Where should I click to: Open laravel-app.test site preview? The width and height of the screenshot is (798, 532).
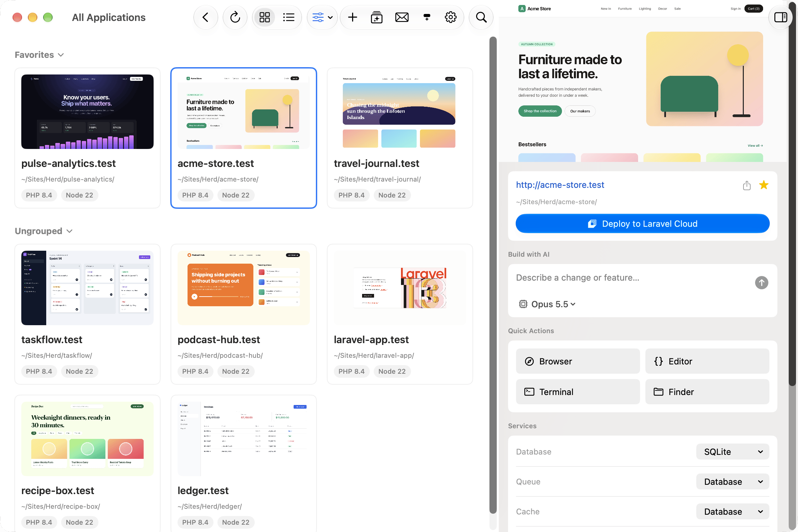click(400, 288)
